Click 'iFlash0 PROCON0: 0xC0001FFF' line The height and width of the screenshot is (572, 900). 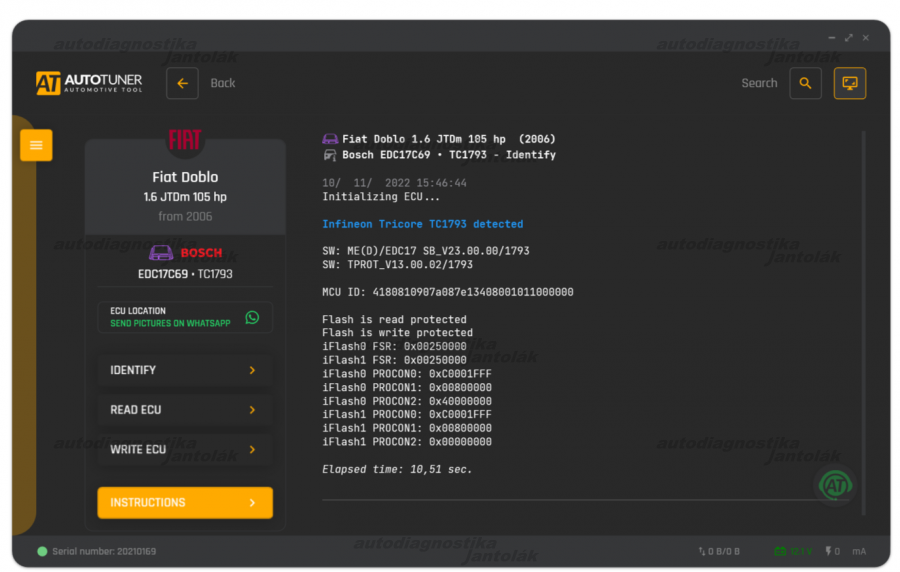click(x=406, y=374)
